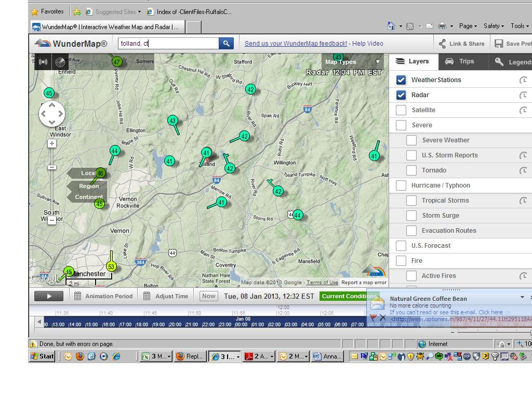The height and width of the screenshot is (399, 532).
Task: Zoom out with the map minus button
Action: pyautogui.click(x=51, y=220)
